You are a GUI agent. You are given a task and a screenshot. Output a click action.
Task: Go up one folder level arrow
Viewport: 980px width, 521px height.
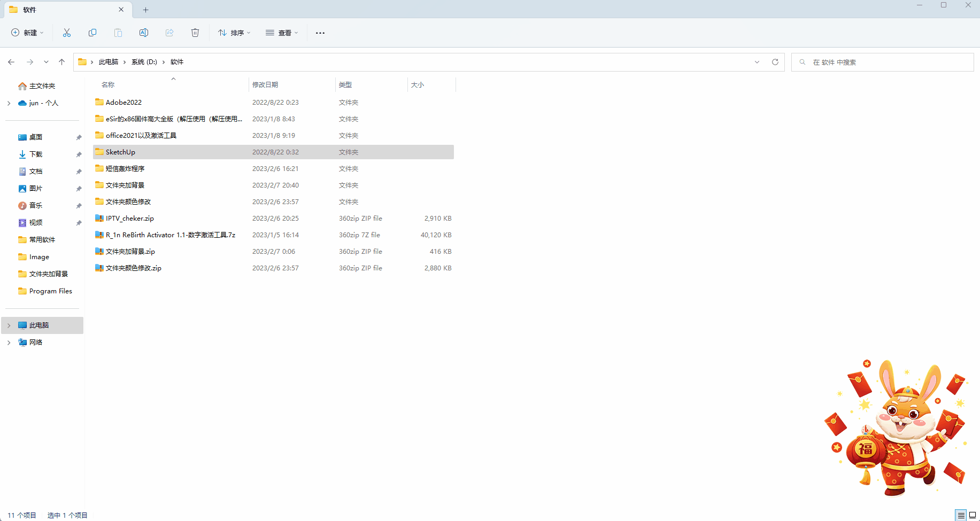62,62
